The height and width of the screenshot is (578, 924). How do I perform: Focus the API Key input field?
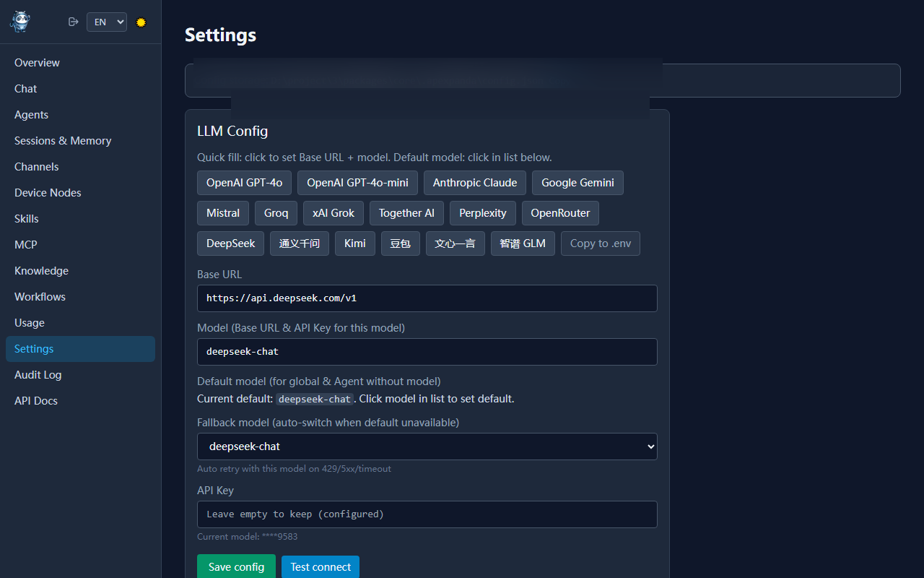(427, 514)
